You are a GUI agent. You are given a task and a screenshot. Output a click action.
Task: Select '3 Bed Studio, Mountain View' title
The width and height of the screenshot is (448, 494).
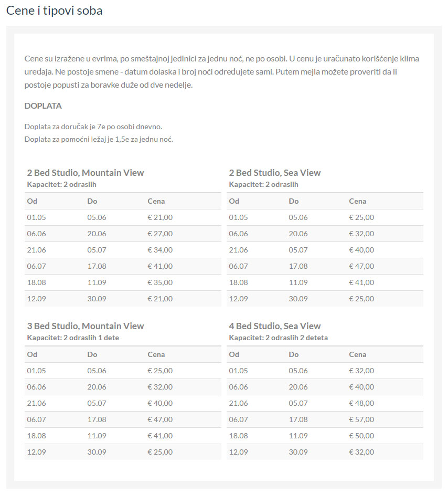86,326
